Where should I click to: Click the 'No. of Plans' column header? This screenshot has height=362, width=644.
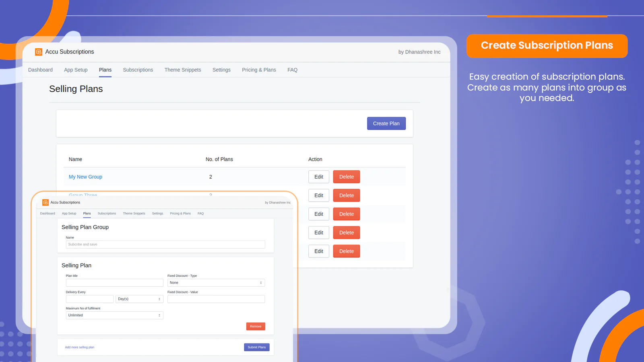point(219,159)
